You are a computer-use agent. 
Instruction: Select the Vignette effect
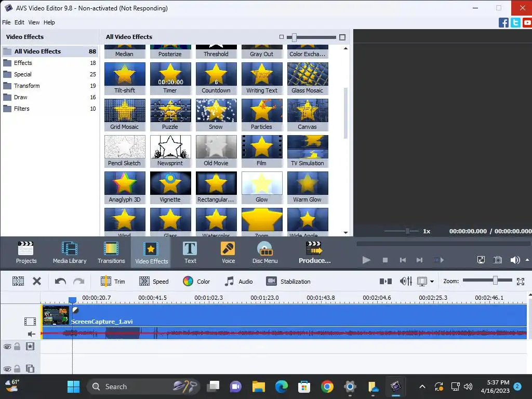pos(170,187)
